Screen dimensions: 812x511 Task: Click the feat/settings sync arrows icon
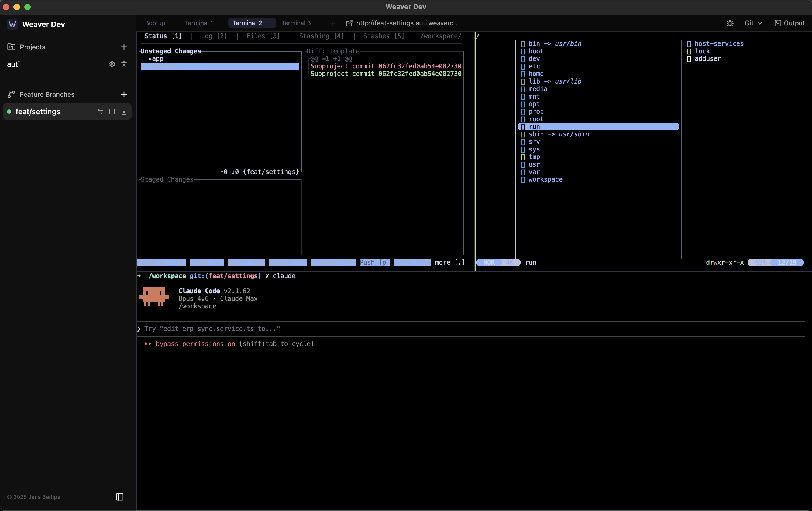(100, 112)
